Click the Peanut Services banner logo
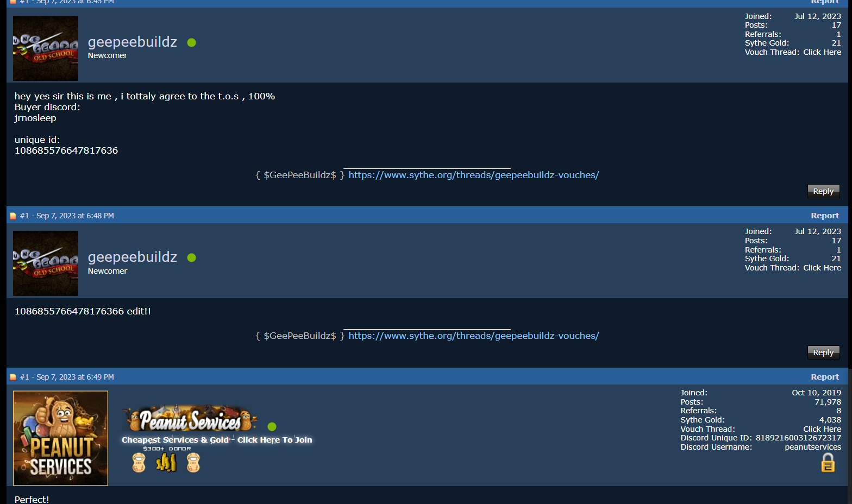The image size is (852, 504). coord(190,419)
